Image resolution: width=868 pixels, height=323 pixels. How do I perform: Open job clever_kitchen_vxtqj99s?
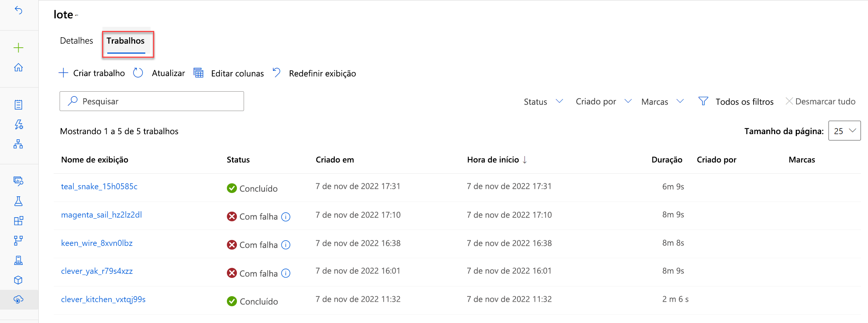tap(103, 300)
